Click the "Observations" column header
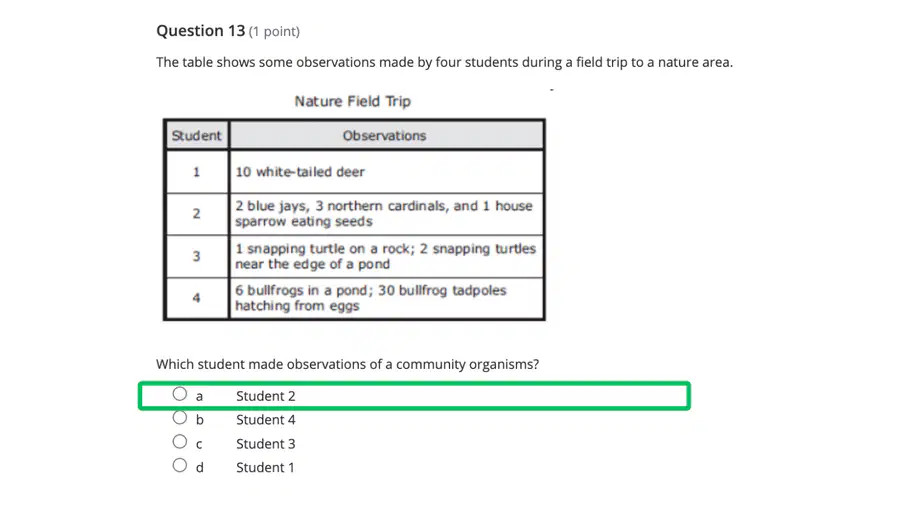900x506 pixels. [386, 135]
